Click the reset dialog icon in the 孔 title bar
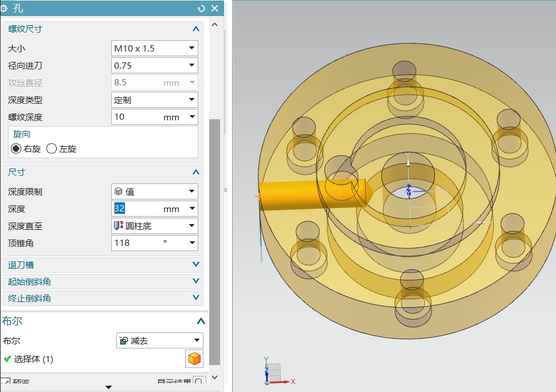 pyautogui.click(x=201, y=8)
